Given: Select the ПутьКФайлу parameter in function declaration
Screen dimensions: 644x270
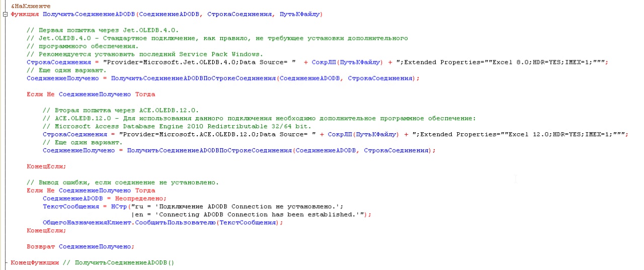Looking at the screenshot, I should pos(299,14).
